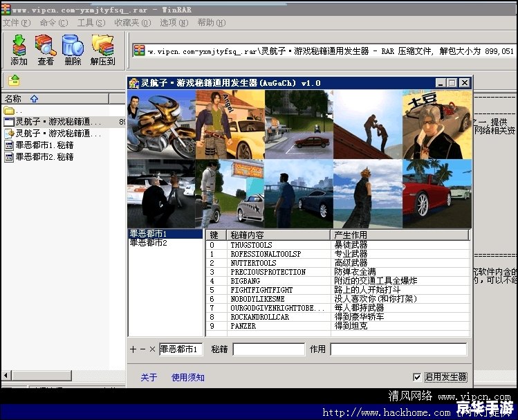This screenshot has height=420, width=518.
Task: Click the 键 column header
Action: (x=216, y=235)
